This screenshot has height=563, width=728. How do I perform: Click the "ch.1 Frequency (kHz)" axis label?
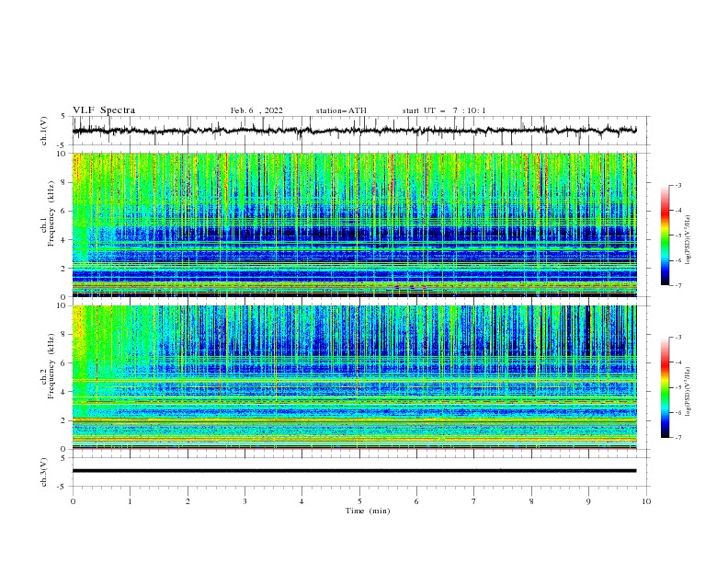tap(47, 214)
